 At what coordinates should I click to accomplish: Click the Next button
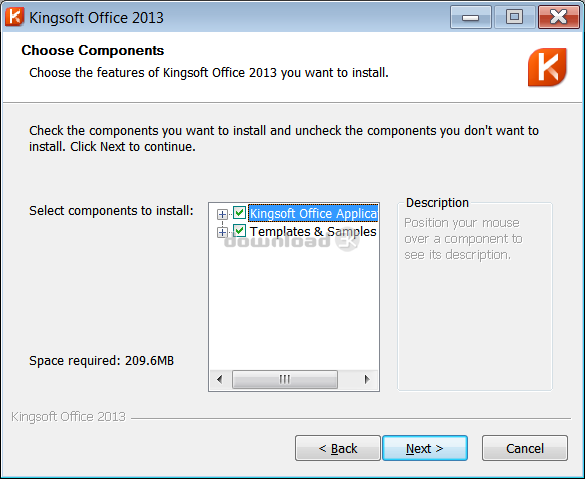425,448
